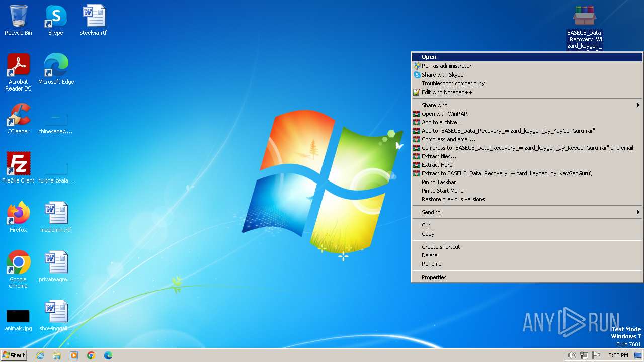644x362 pixels.
Task: Open Internet Explorer from taskbar
Action: tap(40, 355)
